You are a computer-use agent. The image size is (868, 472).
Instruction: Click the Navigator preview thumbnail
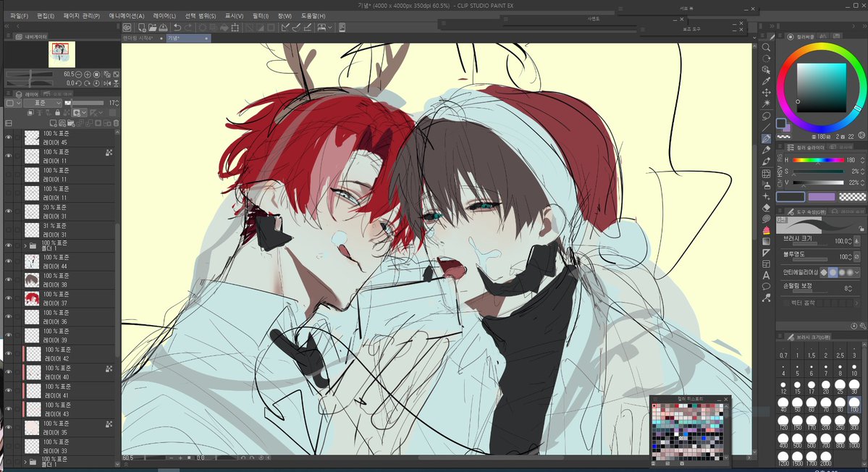62,54
